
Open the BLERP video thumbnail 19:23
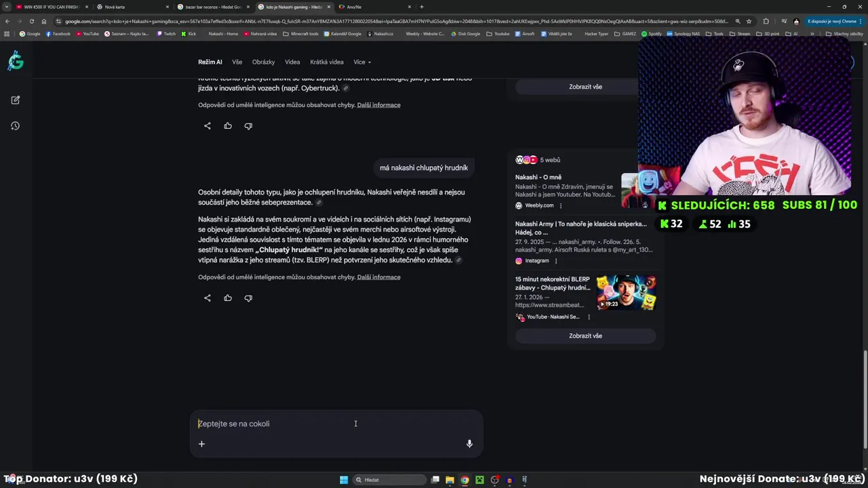pos(626,292)
